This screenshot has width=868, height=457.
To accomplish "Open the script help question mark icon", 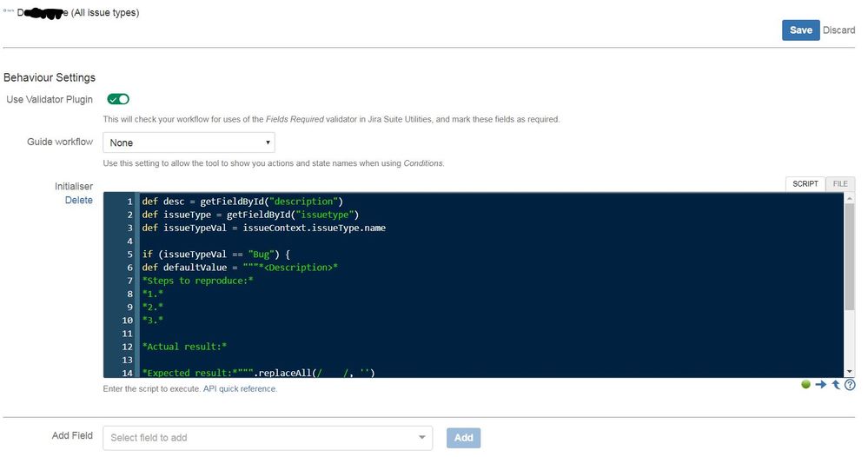I will (x=850, y=385).
